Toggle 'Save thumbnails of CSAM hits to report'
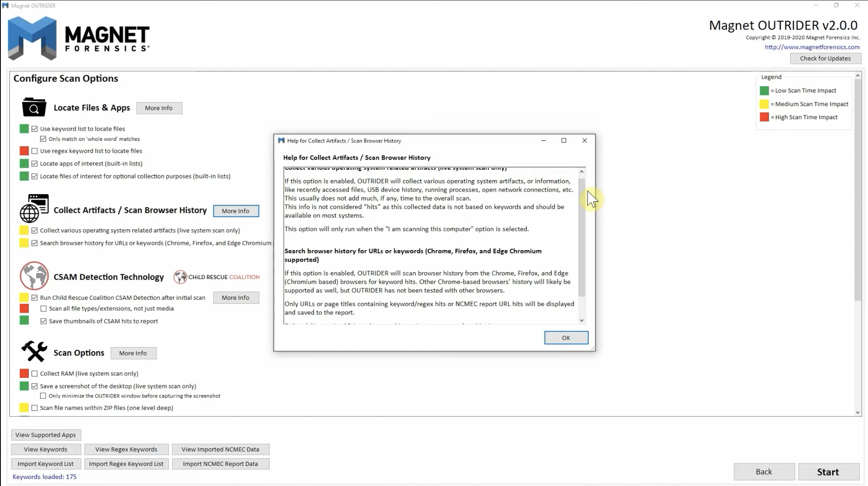 (43, 321)
